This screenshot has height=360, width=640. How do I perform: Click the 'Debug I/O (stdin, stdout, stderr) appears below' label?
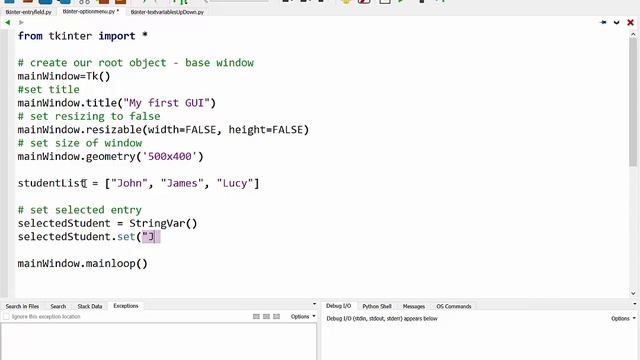[382, 319]
